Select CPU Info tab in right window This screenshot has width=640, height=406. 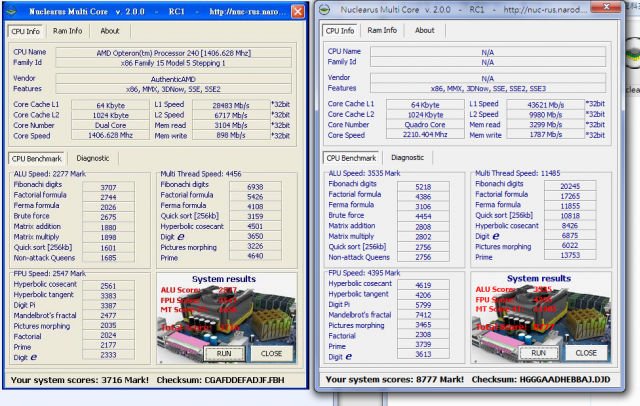pyautogui.click(x=340, y=31)
